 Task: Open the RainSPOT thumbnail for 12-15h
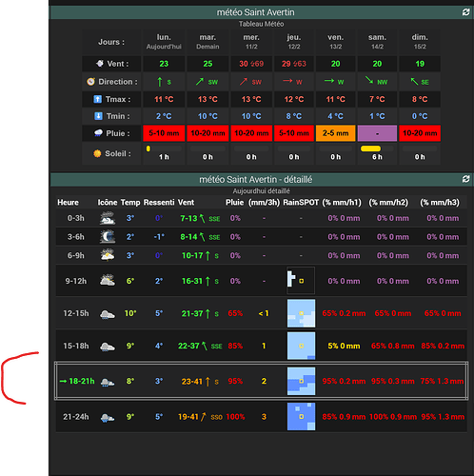pos(301,313)
